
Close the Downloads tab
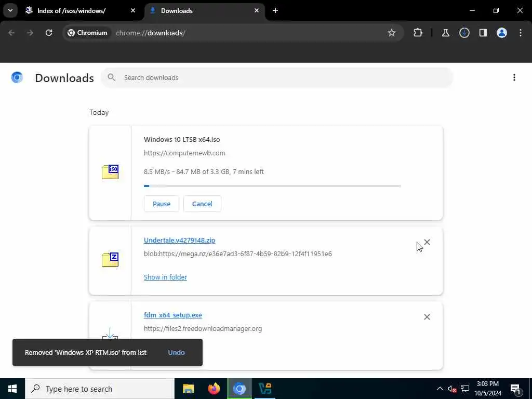(257, 11)
